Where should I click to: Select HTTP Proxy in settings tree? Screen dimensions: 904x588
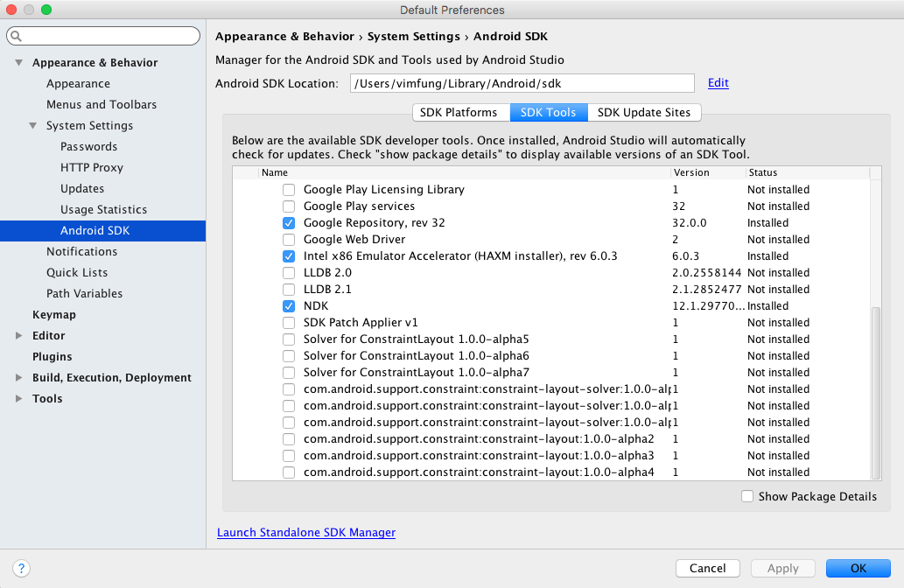pyautogui.click(x=91, y=168)
